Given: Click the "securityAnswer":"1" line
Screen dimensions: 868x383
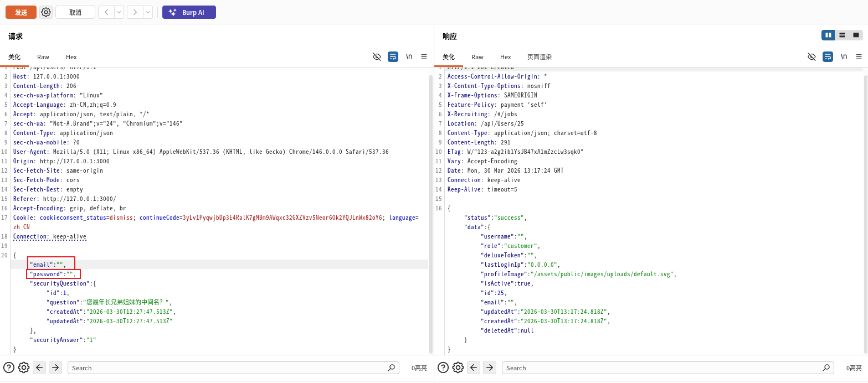Looking at the screenshot, I should pos(63,340).
